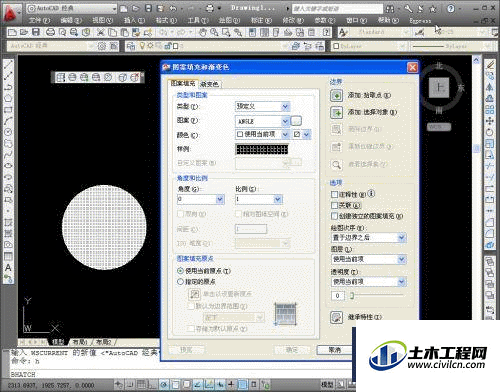
Task: Open the background color dropdown beside 颜色
Action: pyautogui.click(x=307, y=134)
